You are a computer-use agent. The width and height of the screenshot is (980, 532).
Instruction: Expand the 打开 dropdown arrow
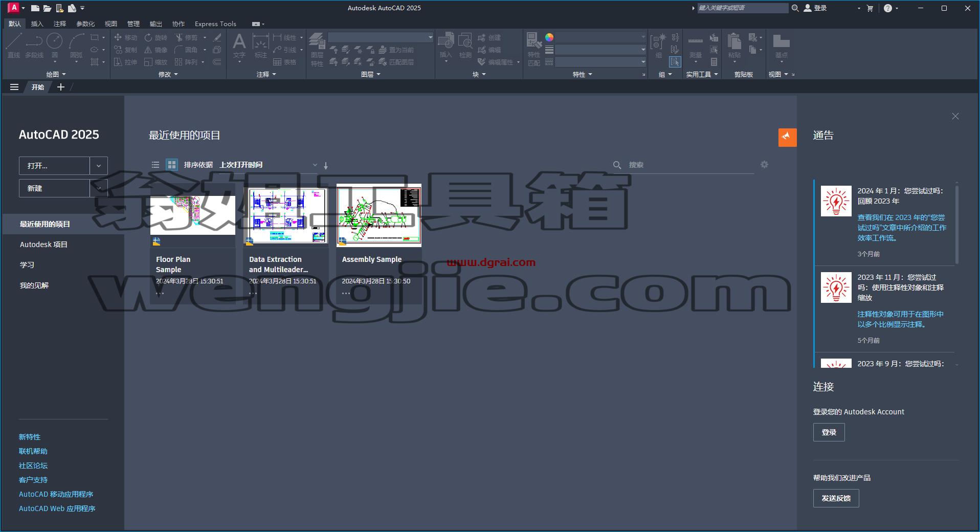point(99,166)
